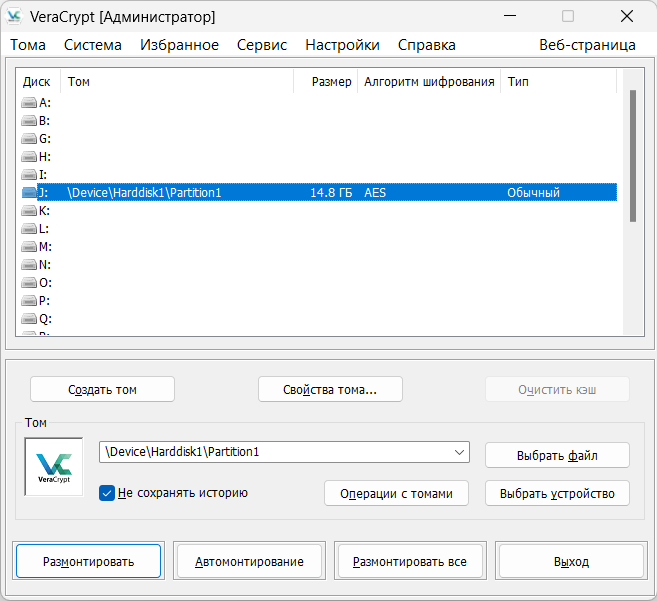Click the Выбрать файл button
The image size is (657, 601).
pos(557,455)
